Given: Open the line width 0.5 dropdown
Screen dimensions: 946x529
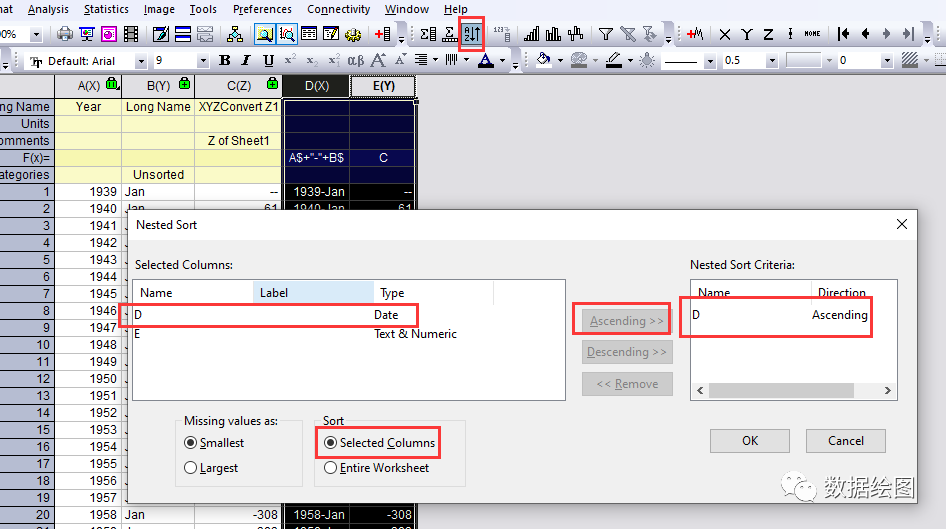Looking at the screenshot, I should point(772,61).
